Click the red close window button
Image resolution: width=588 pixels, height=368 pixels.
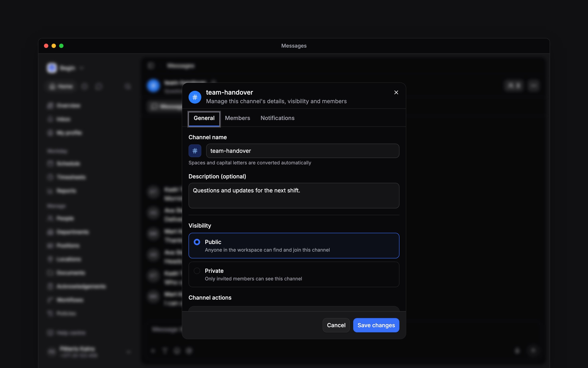pyautogui.click(x=46, y=46)
